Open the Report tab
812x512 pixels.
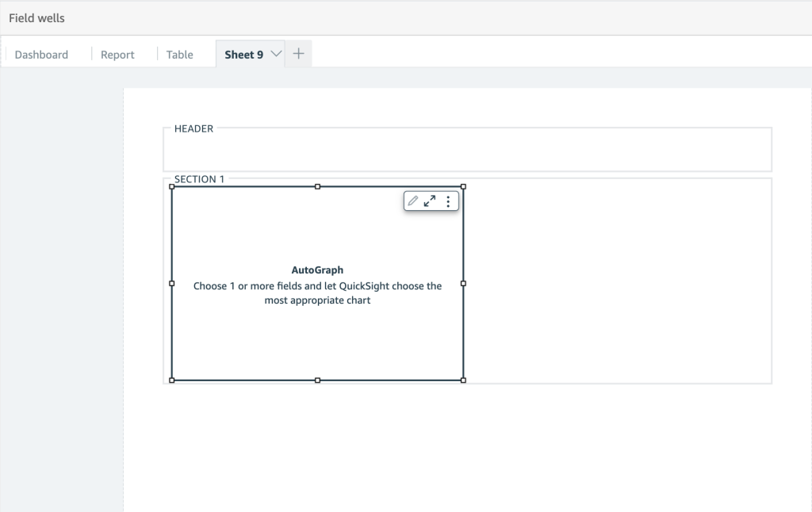click(x=117, y=54)
